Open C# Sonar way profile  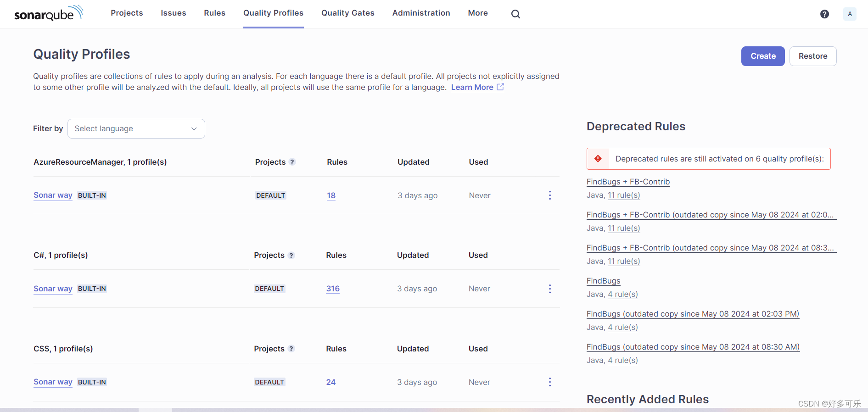pyautogui.click(x=53, y=289)
